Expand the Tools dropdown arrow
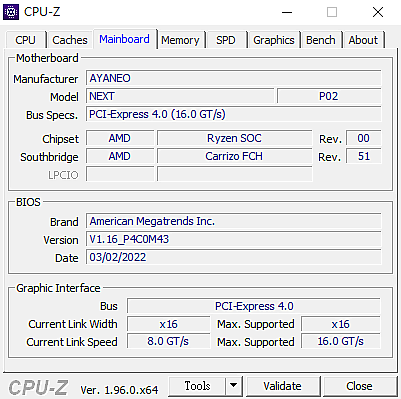The width and height of the screenshot is (401, 399). pos(234,386)
